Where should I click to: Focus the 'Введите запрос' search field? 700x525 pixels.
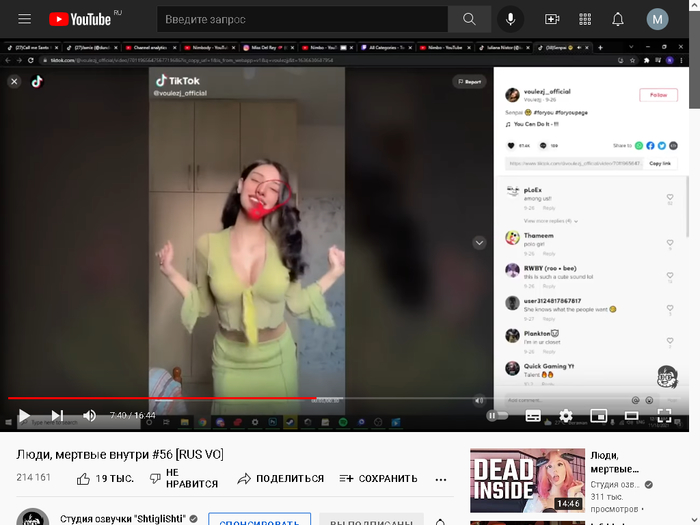point(302,19)
